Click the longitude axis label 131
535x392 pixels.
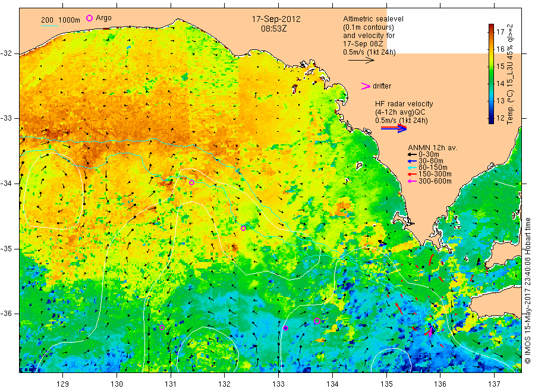pos(171,384)
